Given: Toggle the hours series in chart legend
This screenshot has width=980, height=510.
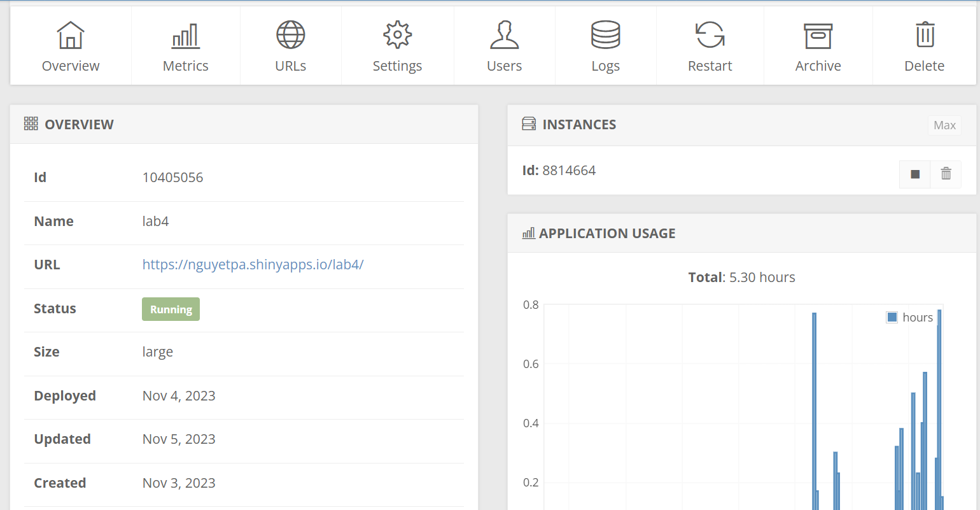Looking at the screenshot, I should coord(892,317).
